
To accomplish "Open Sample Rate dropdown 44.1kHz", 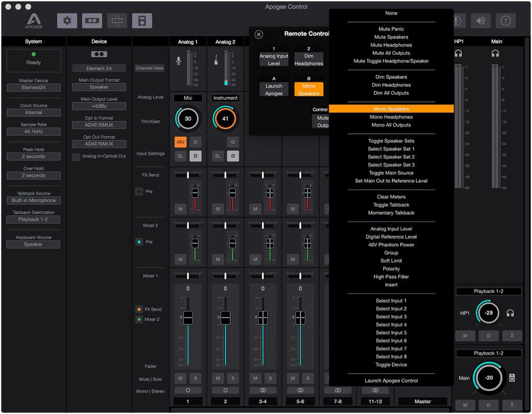I will click(x=34, y=131).
